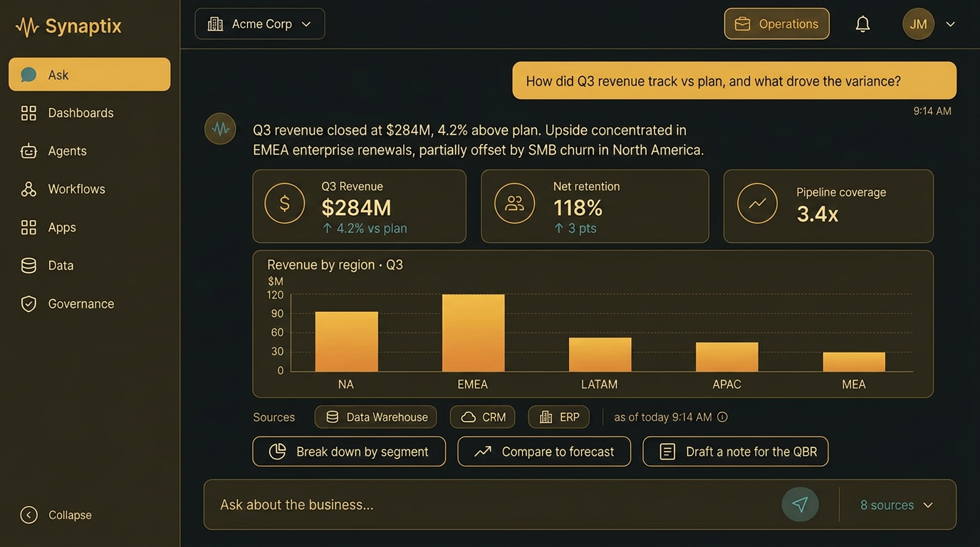Click the APAC revenue bar
The height and width of the screenshot is (547, 980).
(726, 357)
